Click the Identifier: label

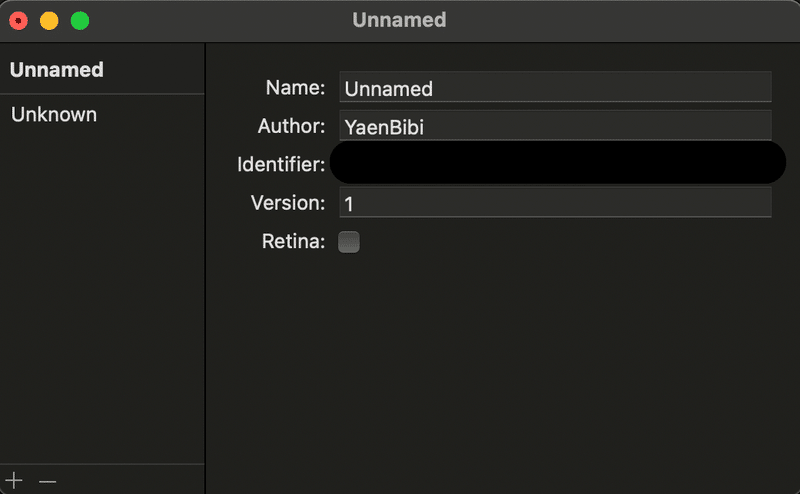coord(281,164)
